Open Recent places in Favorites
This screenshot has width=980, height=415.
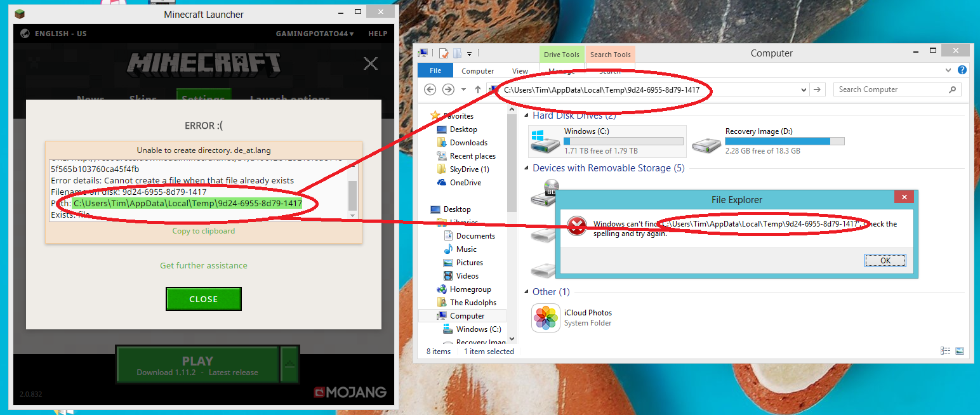(x=472, y=156)
